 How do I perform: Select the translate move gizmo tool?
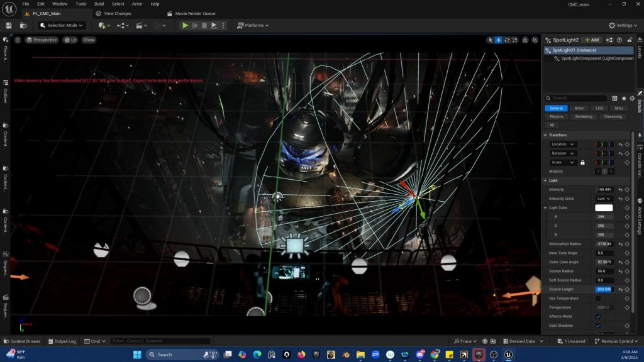(x=498, y=40)
